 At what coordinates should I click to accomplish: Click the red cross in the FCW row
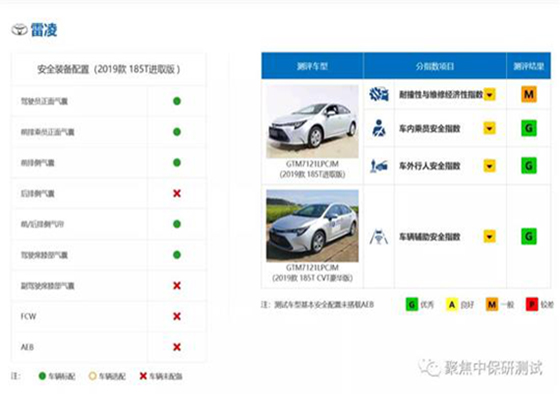point(177,316)
